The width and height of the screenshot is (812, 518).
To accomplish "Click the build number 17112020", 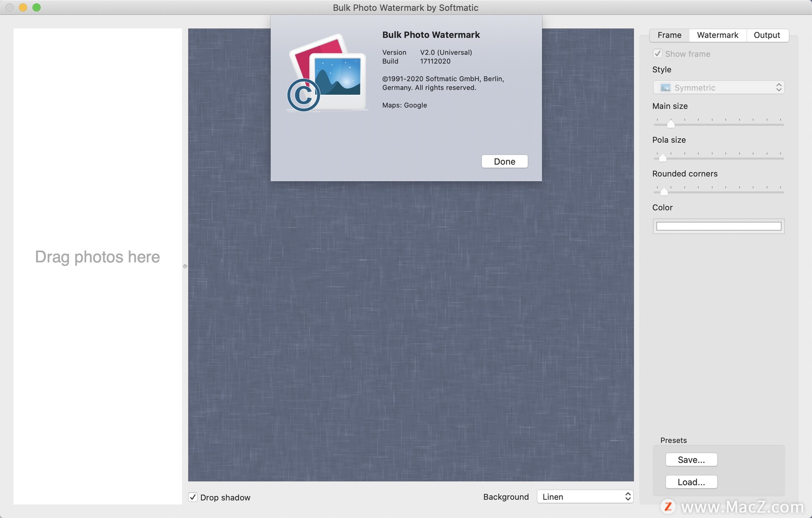I will pyautogui.click(x=435, y=61).
